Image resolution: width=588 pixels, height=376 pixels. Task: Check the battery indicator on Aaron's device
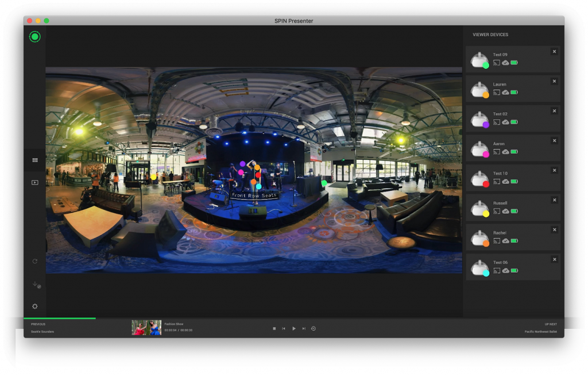pos(513,152)
